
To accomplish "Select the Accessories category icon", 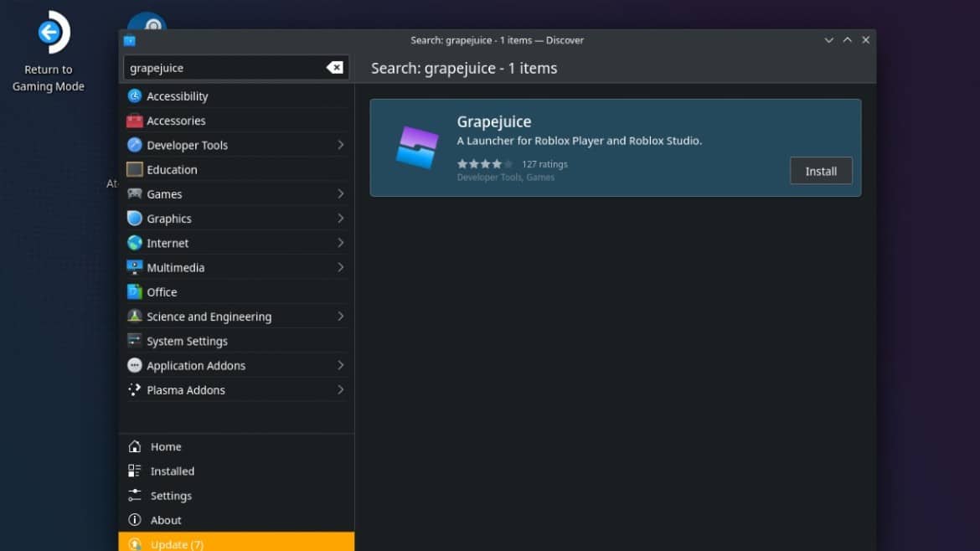I will click(135, 121).
